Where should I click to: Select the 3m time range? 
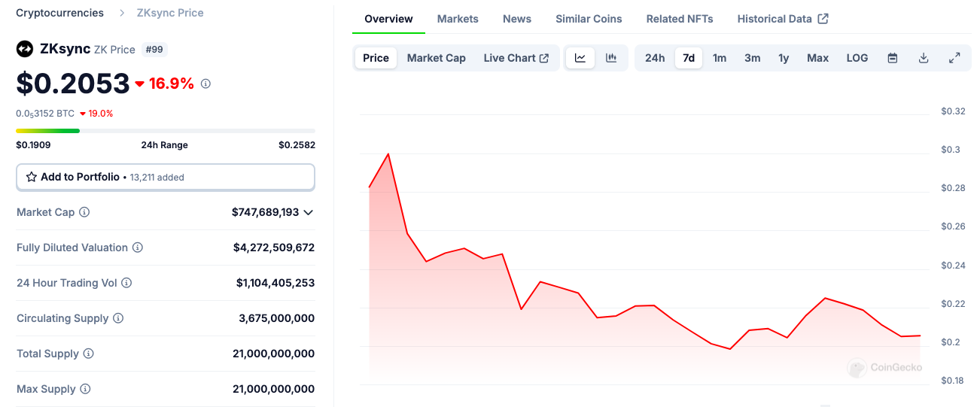[752, 58]
